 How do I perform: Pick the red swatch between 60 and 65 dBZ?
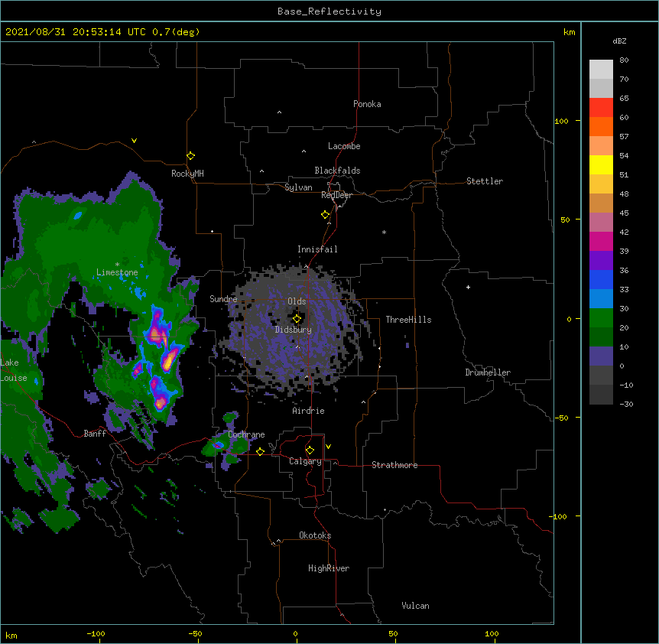[x=601, y=108]
